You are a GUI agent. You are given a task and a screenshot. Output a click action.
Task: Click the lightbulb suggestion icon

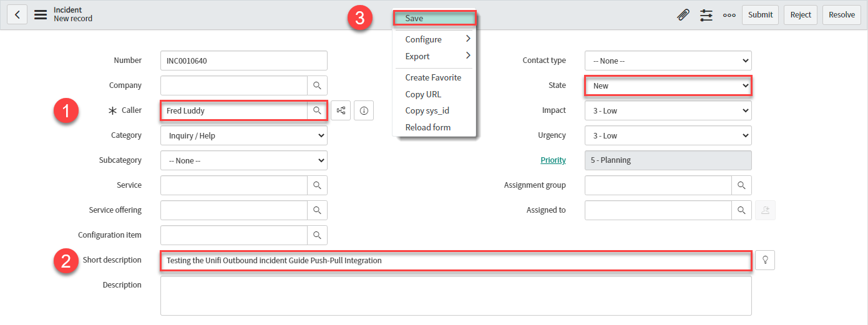(x=765, y=260)
